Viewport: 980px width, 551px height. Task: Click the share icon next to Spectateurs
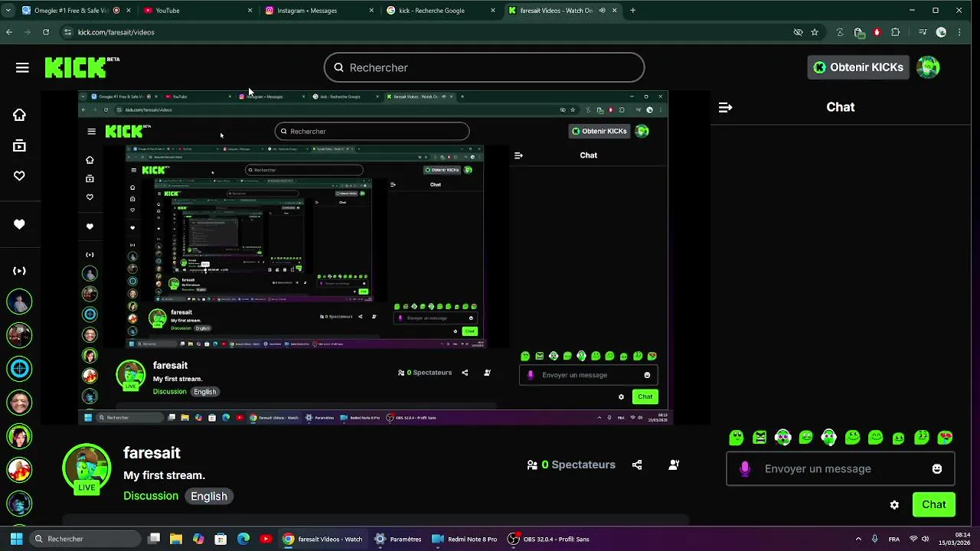point(637,465)
